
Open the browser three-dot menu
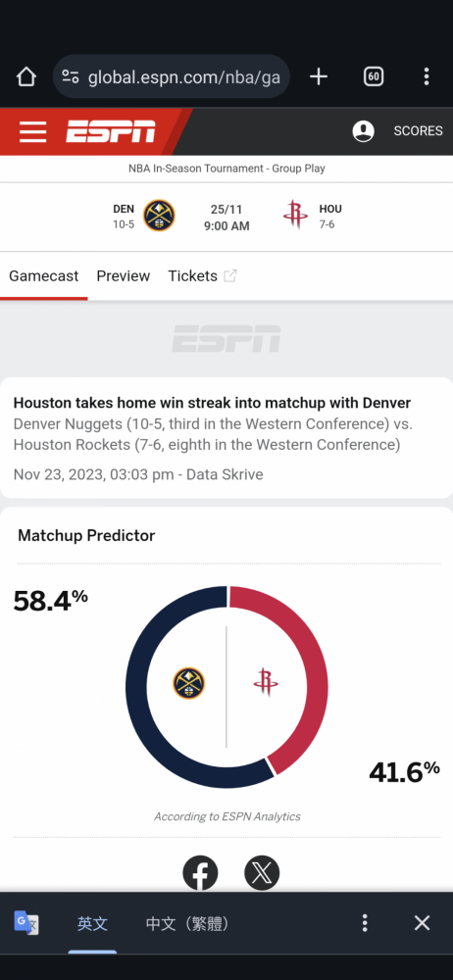(x=427, y=76)
